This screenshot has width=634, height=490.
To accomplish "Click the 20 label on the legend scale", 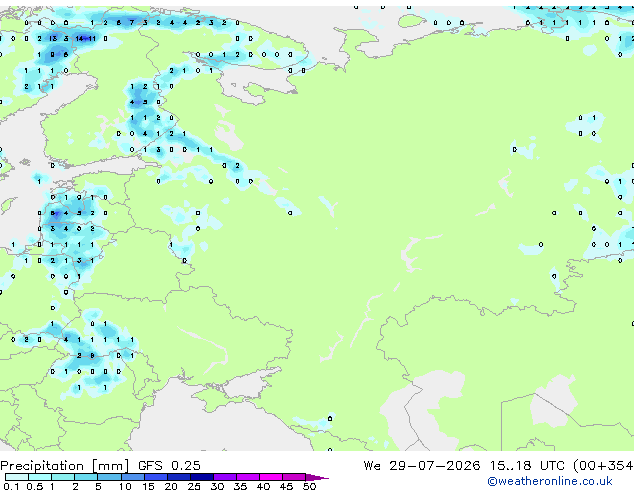I will click(171, 486).
